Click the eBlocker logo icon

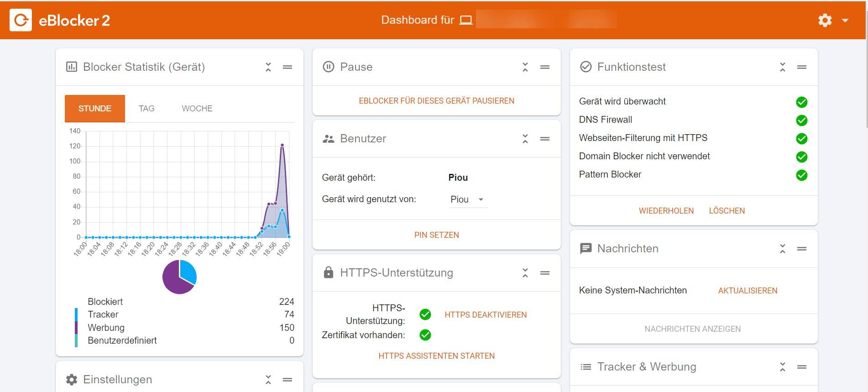(x=21, y=20)
